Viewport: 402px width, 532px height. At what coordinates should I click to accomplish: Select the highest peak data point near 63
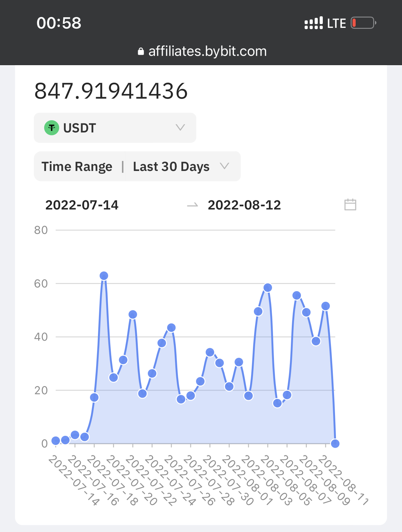tap(104, 276)
